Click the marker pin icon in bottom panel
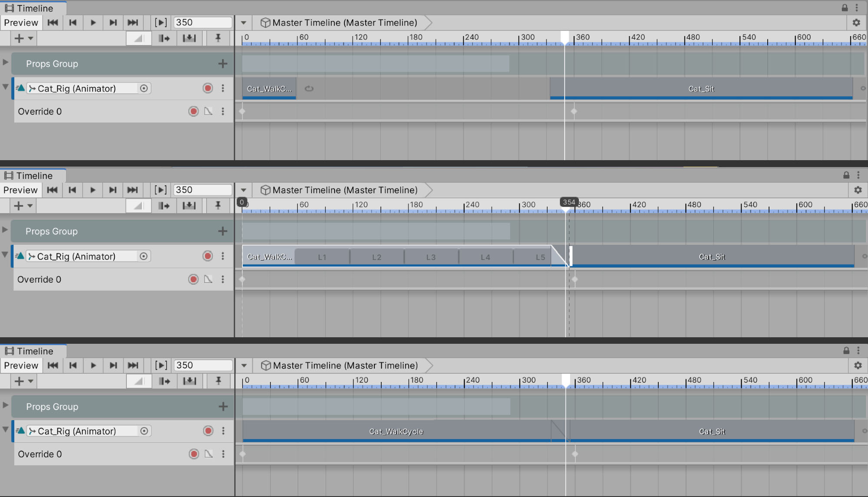Screen dimensions: 868x497 [x=218, y=381]
